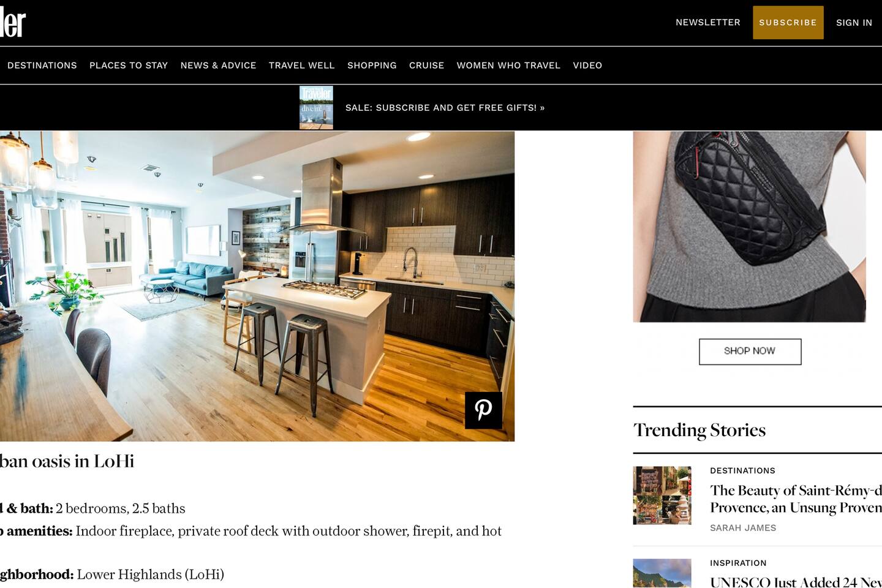Open the UNESCO trending story headline
The image size is (882, 588).
[796, 582]
